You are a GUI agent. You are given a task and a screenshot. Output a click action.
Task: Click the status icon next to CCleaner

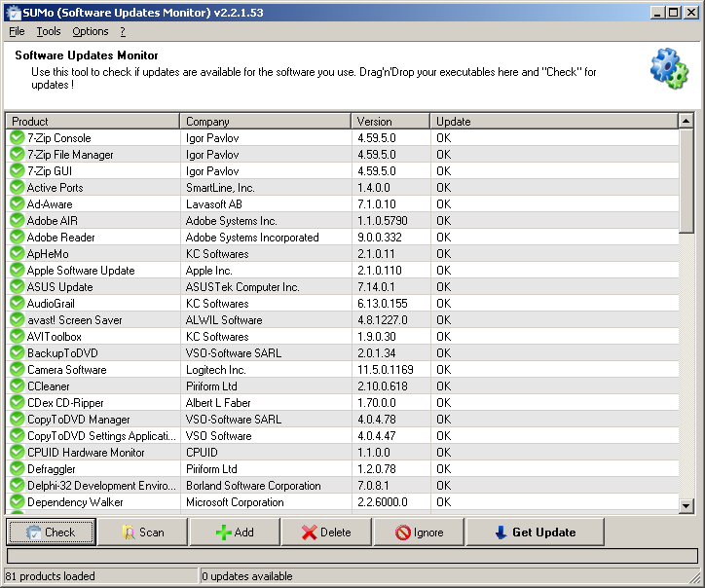(x=17, y=386)
